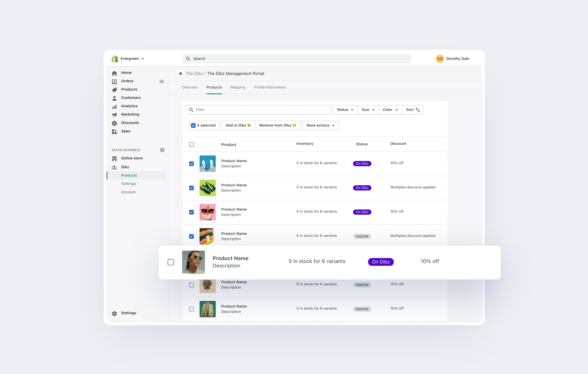The width and height of the screenshot is (588, 374).
Task: Click inside the Filter input field
Action: pyautogui.click(x=244, y=110)
